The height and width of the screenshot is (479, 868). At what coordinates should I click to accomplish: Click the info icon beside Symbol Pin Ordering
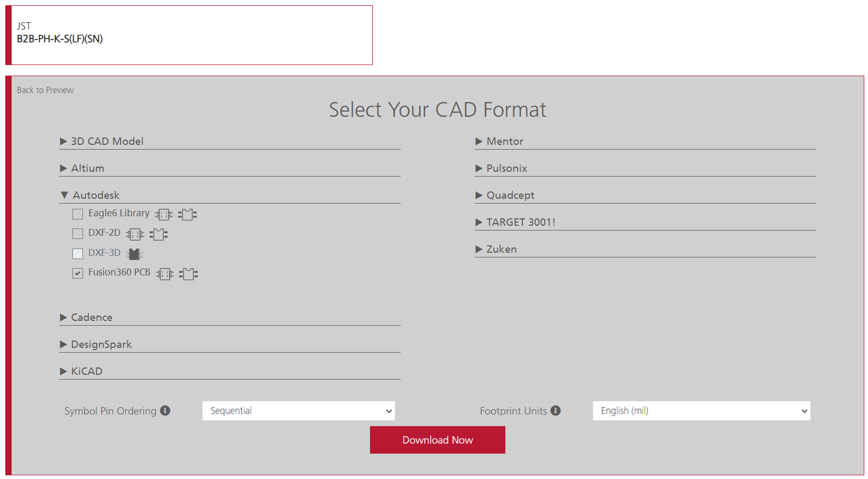(x=165, y=411)
